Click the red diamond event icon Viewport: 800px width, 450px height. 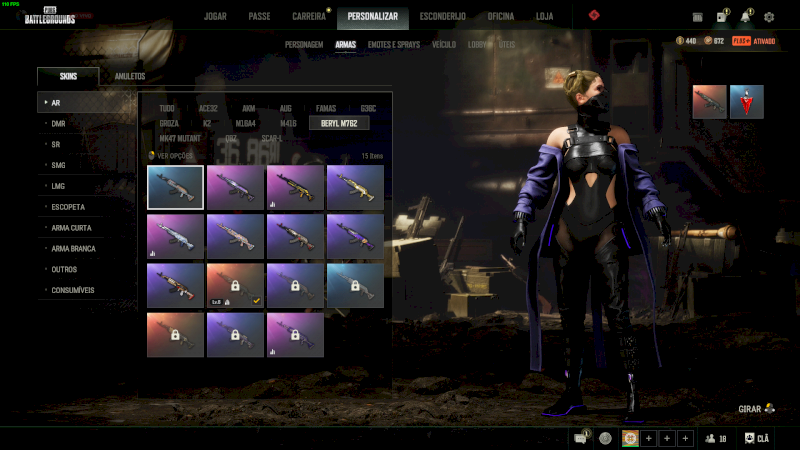594,15
